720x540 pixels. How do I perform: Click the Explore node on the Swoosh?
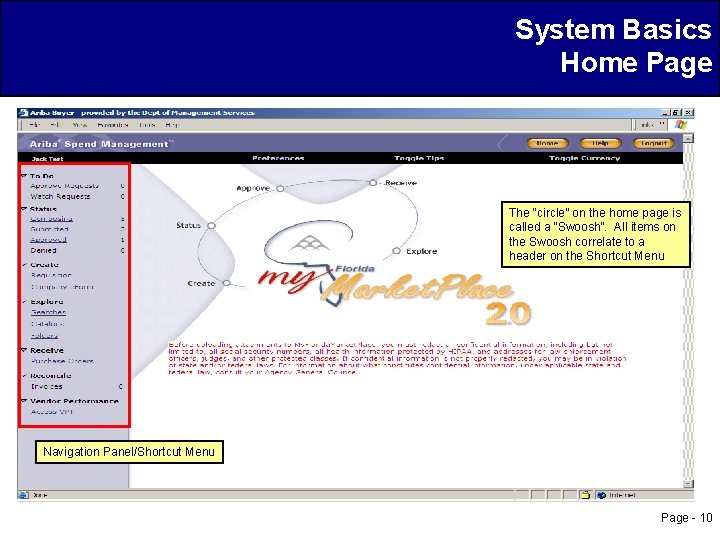[x=396, y=251]
